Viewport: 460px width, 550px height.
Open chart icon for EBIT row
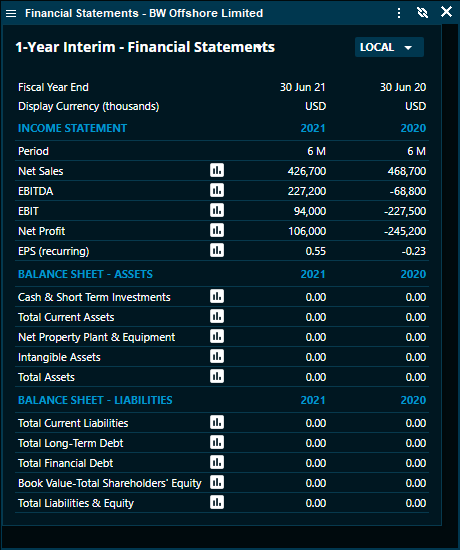coord(217,210)
